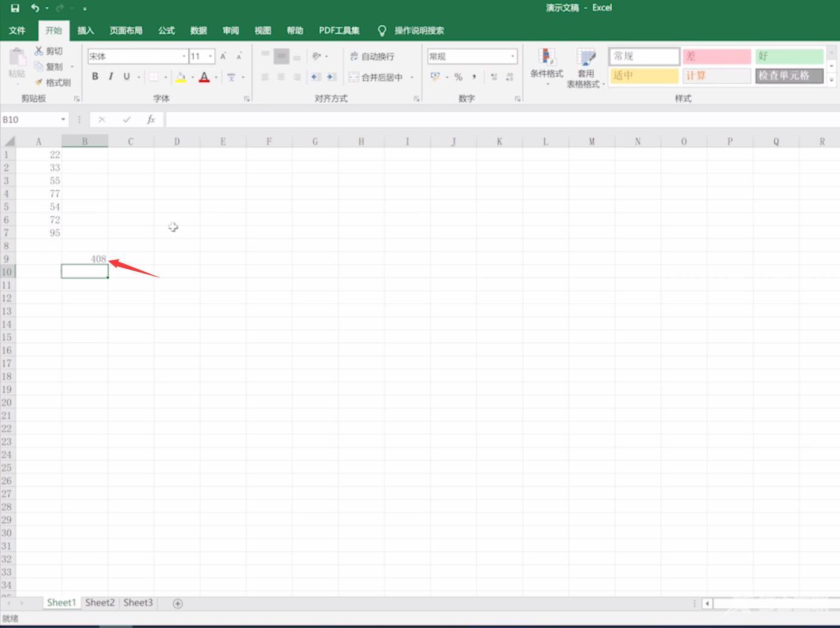Switch to the 数据 (Data) tab
840x628 pixels.
click(x=199, y=30)
